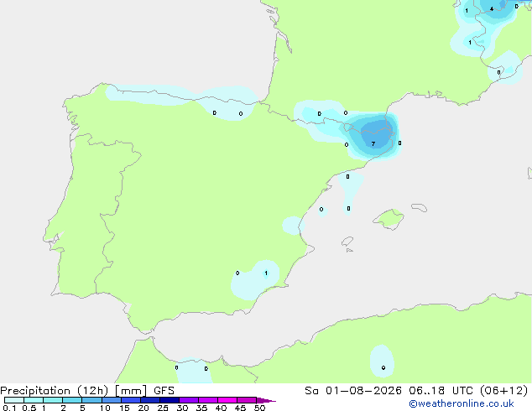
Task: Select the legend swatch between 5 and 10
Action: tap(91, 400)
